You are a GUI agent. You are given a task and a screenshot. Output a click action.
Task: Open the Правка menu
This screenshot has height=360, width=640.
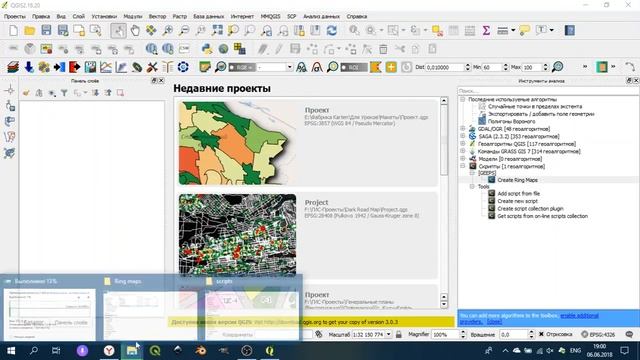tap(41, 16)
